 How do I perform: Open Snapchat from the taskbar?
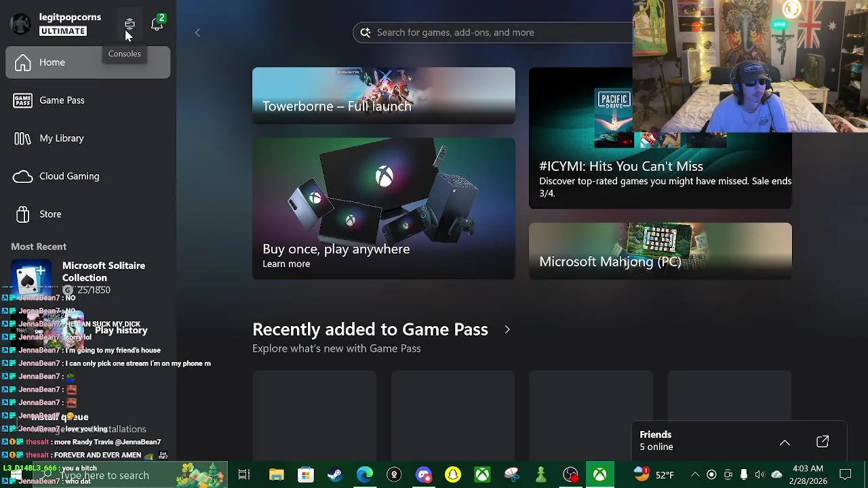pyautogui.click(x=453, y=475)
